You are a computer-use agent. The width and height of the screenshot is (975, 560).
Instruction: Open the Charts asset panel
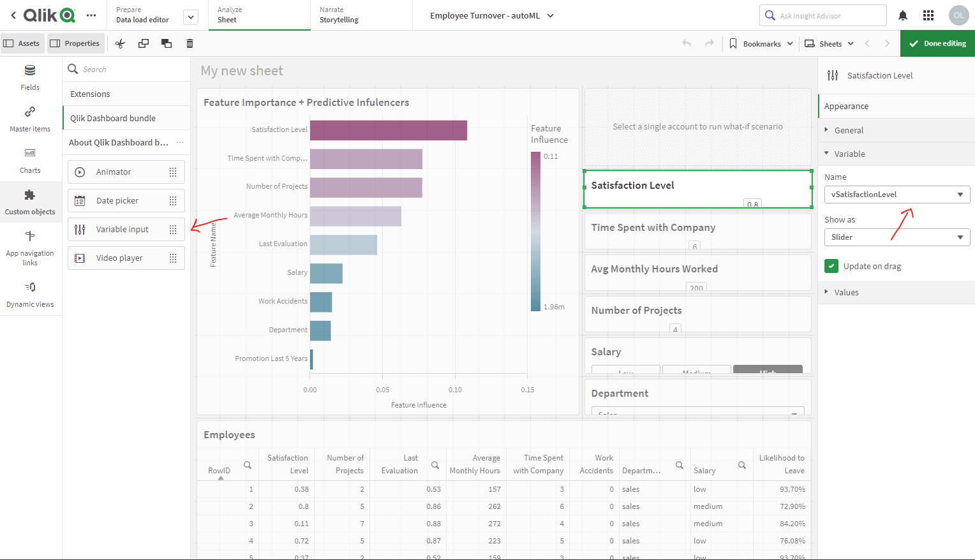(x=30, y=161)
